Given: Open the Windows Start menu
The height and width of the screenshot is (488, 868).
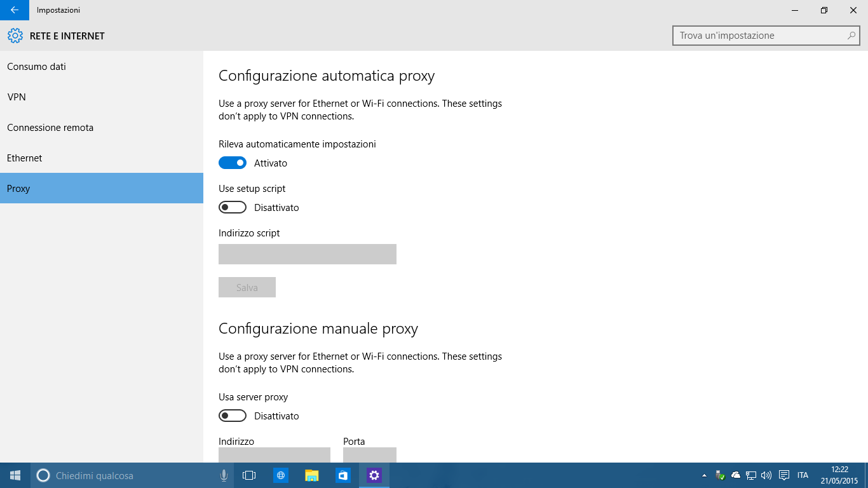Looking at the screenshot, I should tap(15, 475).
